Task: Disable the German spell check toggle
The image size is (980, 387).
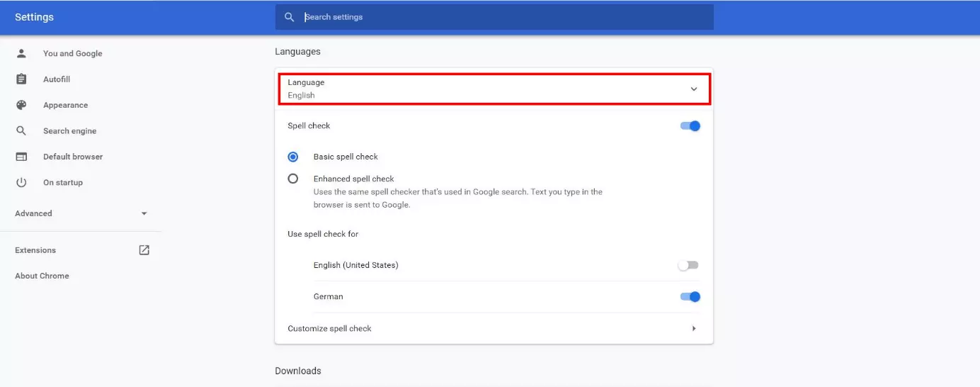Action: tap(690, 297)
